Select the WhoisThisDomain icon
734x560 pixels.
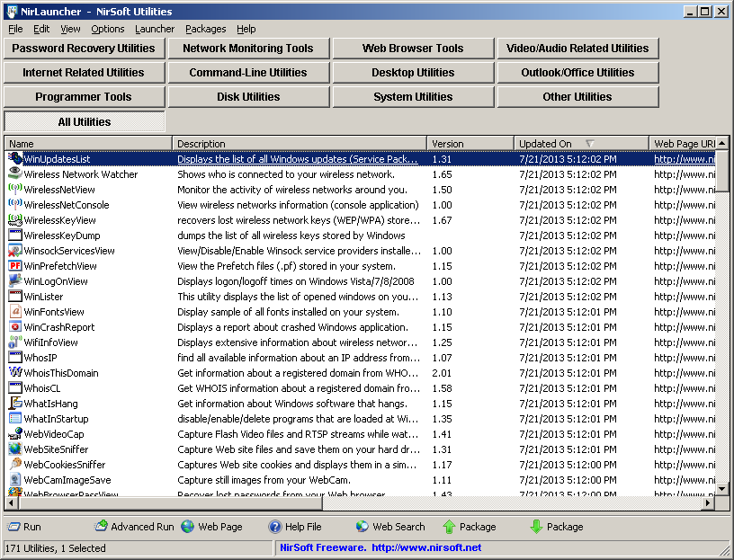click(x=15, y=373)
